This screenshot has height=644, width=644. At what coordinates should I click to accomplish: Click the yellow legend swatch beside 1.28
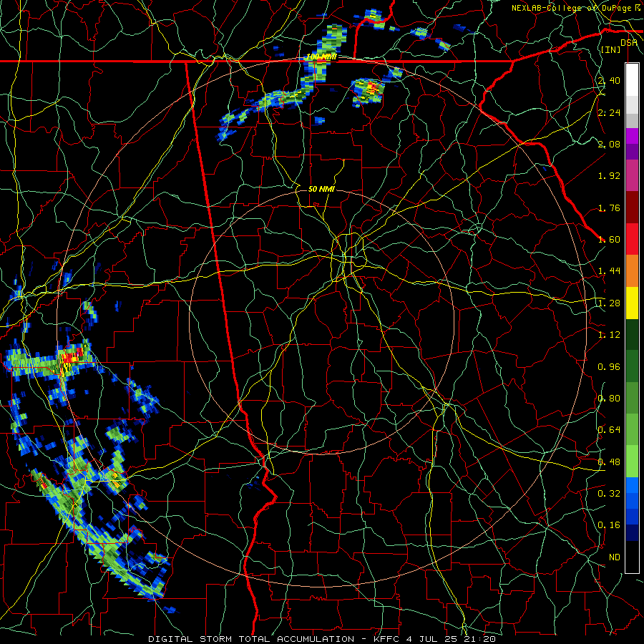pos(632,303)
